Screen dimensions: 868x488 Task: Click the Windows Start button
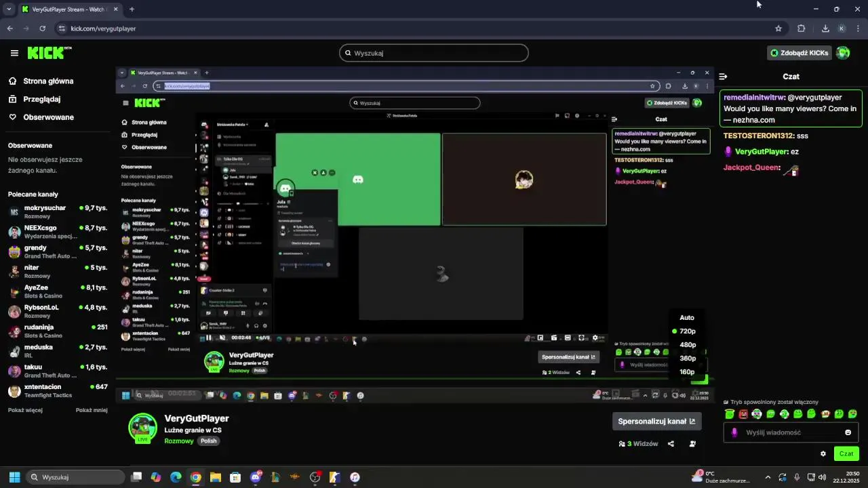[x=14, y=477]
